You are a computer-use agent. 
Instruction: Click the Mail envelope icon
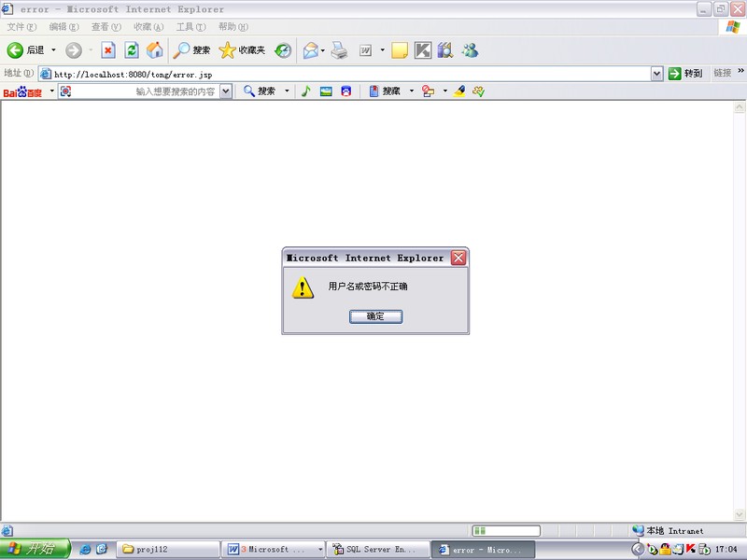point(311,50)
